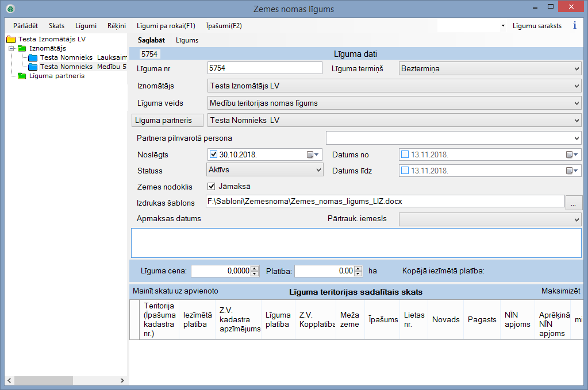Screen dimensions: 588x390
Task: Open the calendar picker for Datums līdz
Action: click(x=571, y=171)
